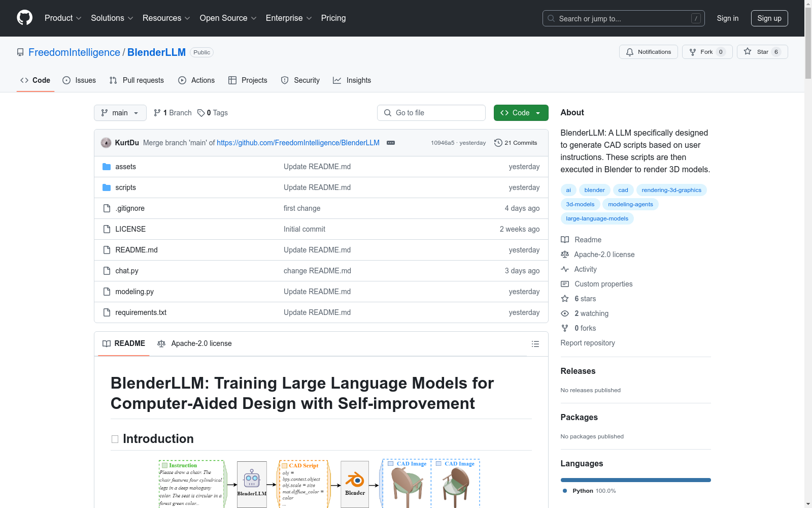Open the Security tab

click(300, 80)
